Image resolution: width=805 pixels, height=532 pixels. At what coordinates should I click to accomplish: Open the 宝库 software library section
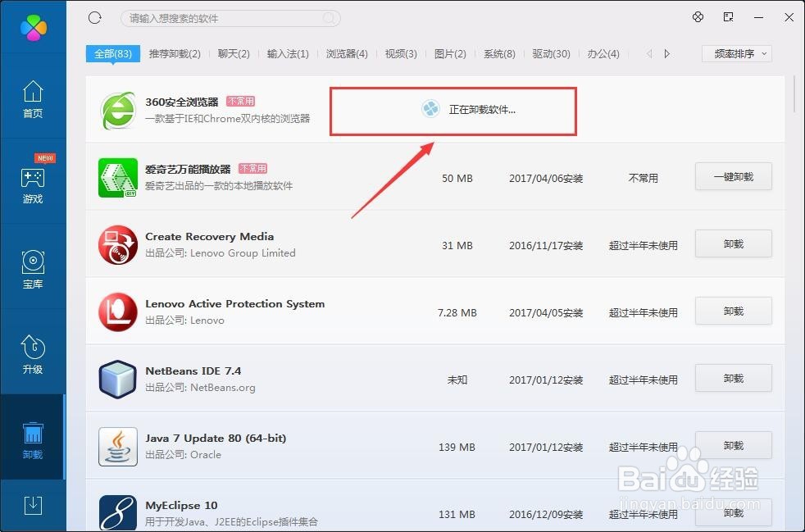(x=33, y=271)
